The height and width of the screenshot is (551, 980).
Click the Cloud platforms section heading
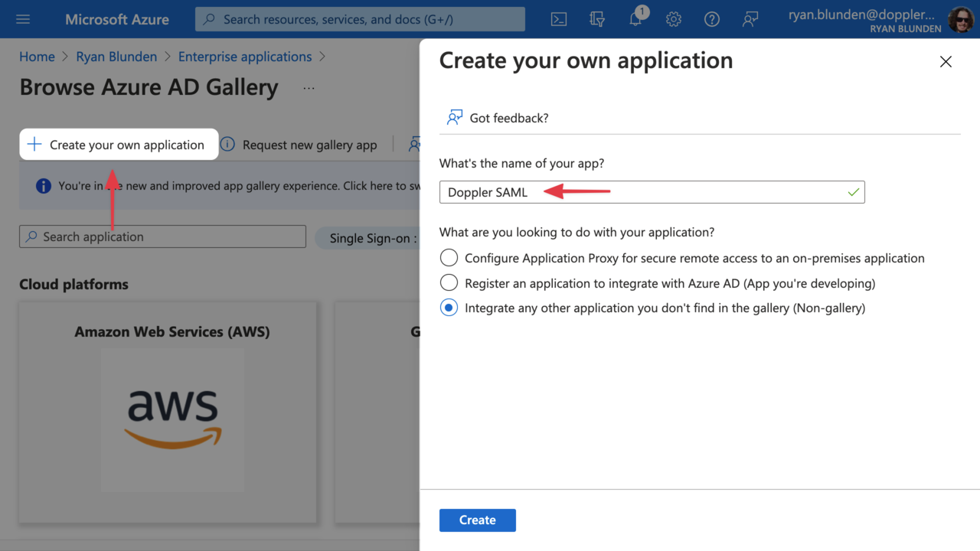[x=73, y=284]
